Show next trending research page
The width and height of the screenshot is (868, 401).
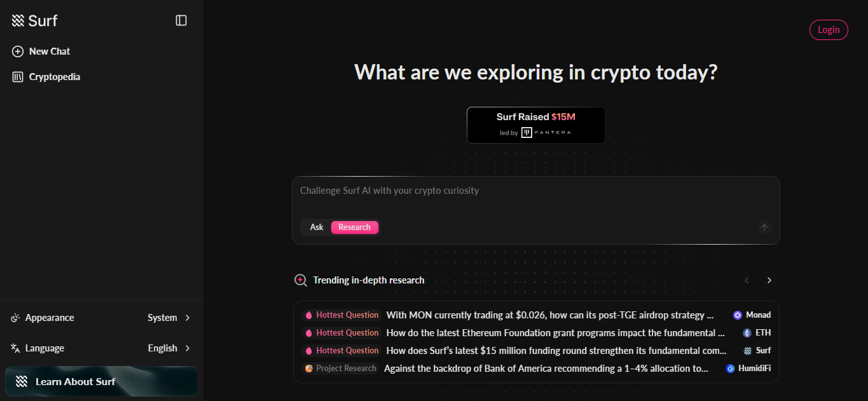[x=769, y=280]
